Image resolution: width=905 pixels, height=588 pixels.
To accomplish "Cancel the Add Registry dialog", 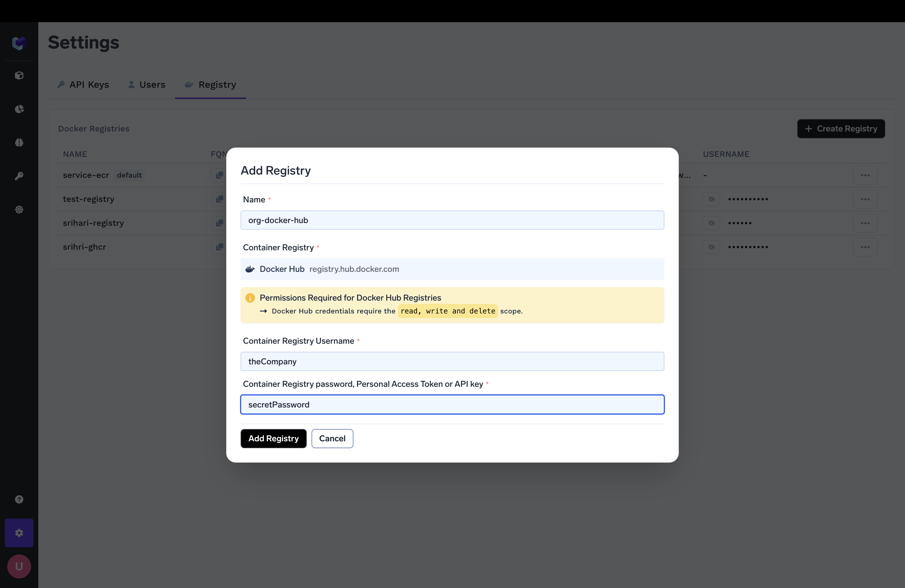I will click(332, 439).
